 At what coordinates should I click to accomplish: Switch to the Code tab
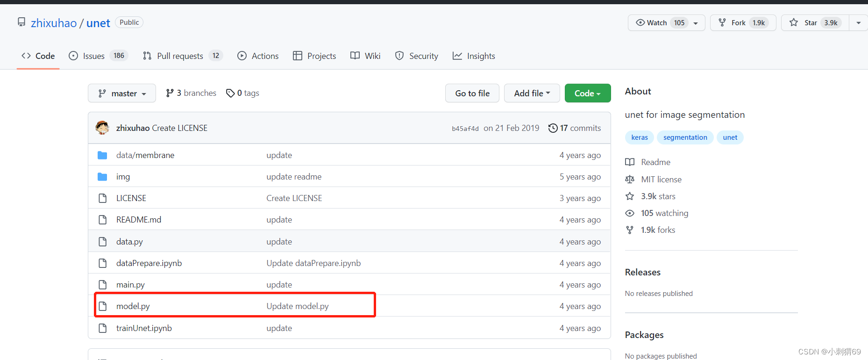coord(38,56)
